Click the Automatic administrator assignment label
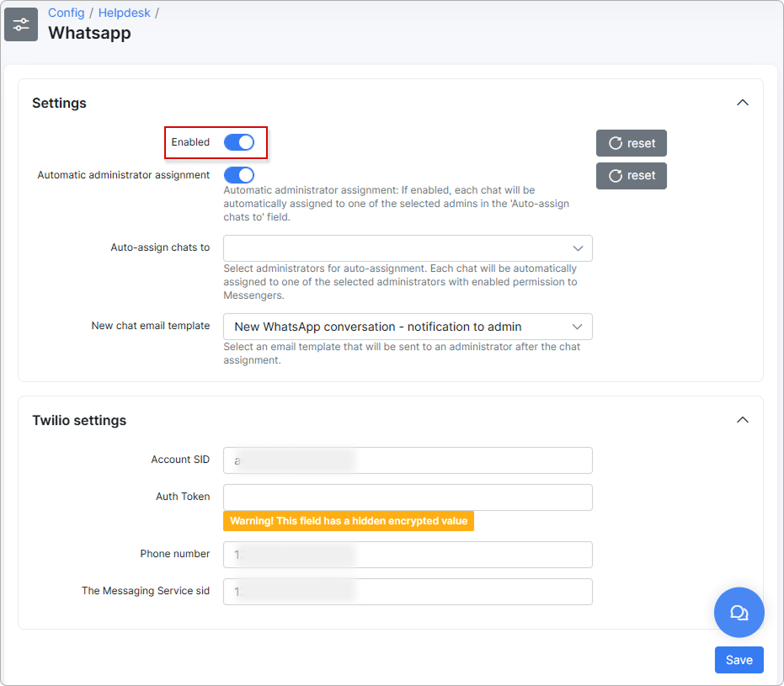Viewport: 784px width, 686px height. [124, 175]
